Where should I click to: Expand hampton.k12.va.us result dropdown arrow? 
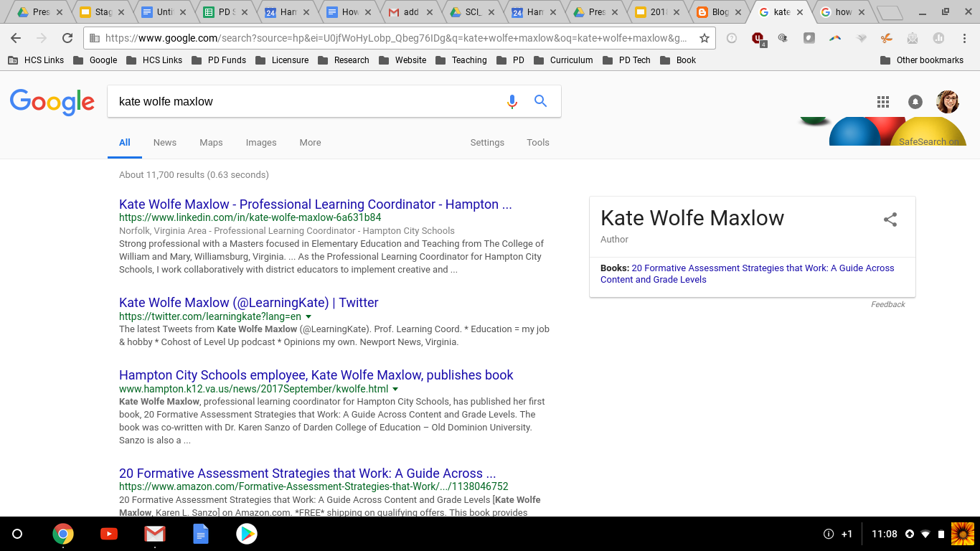tap(395, 389)
